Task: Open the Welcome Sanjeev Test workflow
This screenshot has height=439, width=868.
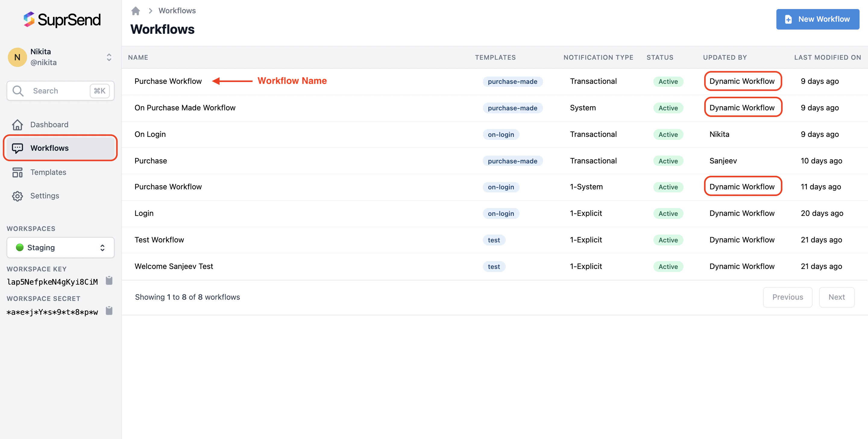Action: pos(174,266)
